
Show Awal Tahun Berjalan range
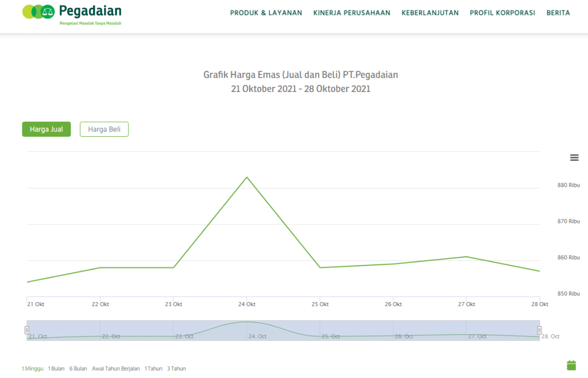115,369
